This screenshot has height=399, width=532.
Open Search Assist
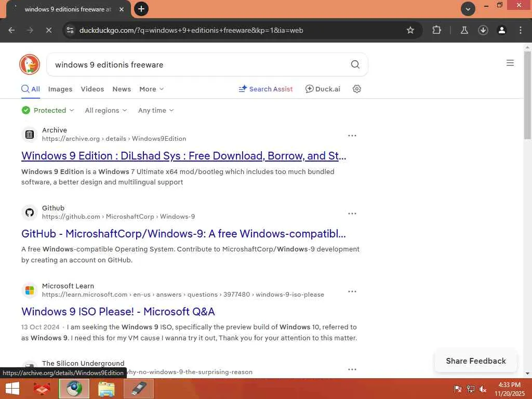click(x=265, y=89)
